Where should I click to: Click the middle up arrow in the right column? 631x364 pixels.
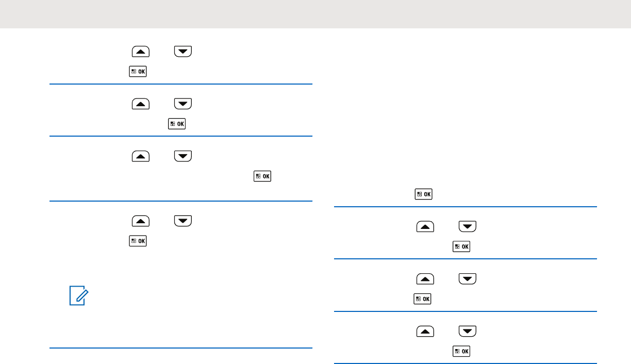(x=425, y=279)
